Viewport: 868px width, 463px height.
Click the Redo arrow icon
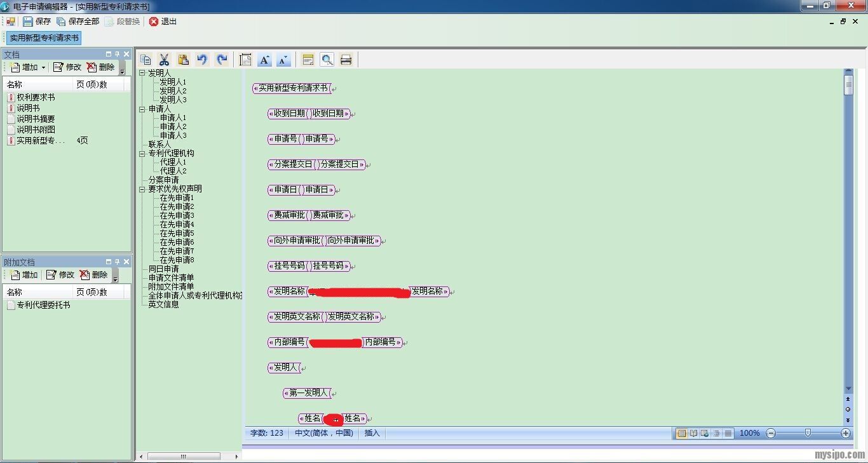pyautogui.click(x=221, y=60)
